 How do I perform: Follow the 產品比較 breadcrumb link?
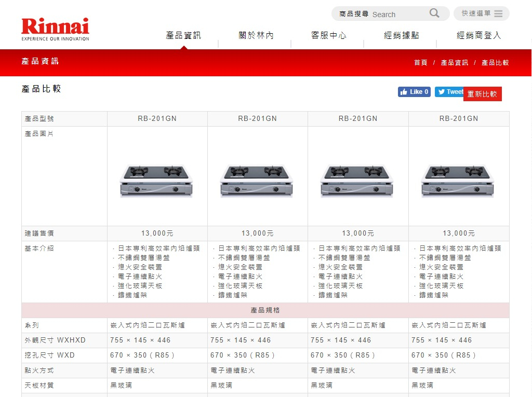495,63
